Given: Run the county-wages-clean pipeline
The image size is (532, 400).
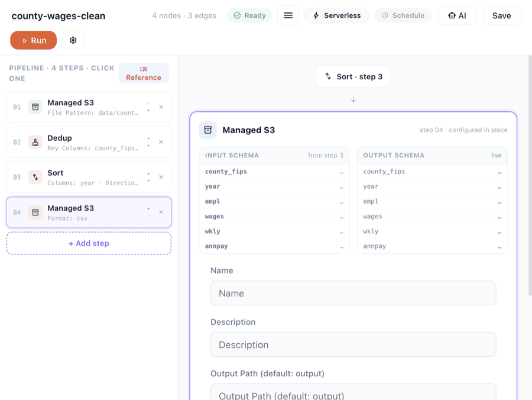Looking at the screenshot, I should (x=33, y=40).
